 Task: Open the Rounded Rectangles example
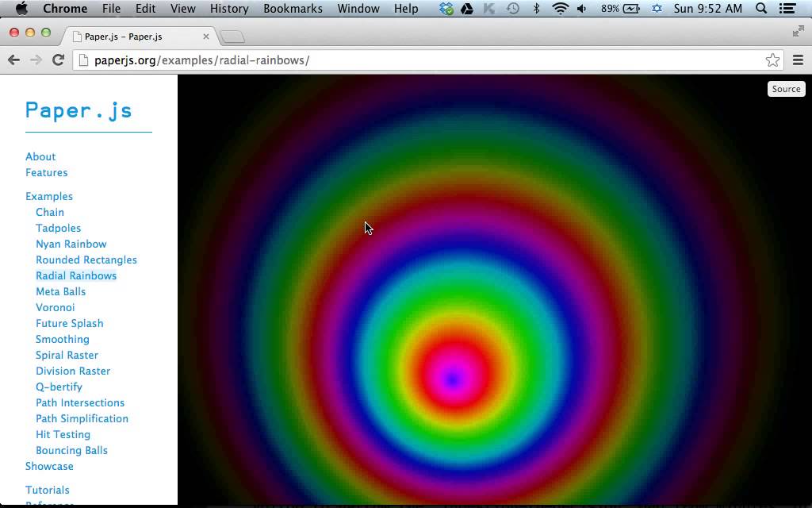(x=86, y=260)
